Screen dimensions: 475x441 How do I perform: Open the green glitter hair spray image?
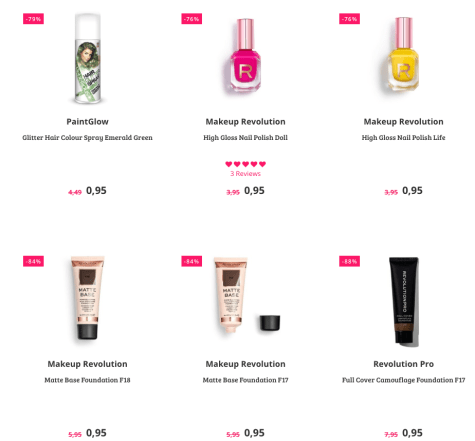[x=88, y=58]
